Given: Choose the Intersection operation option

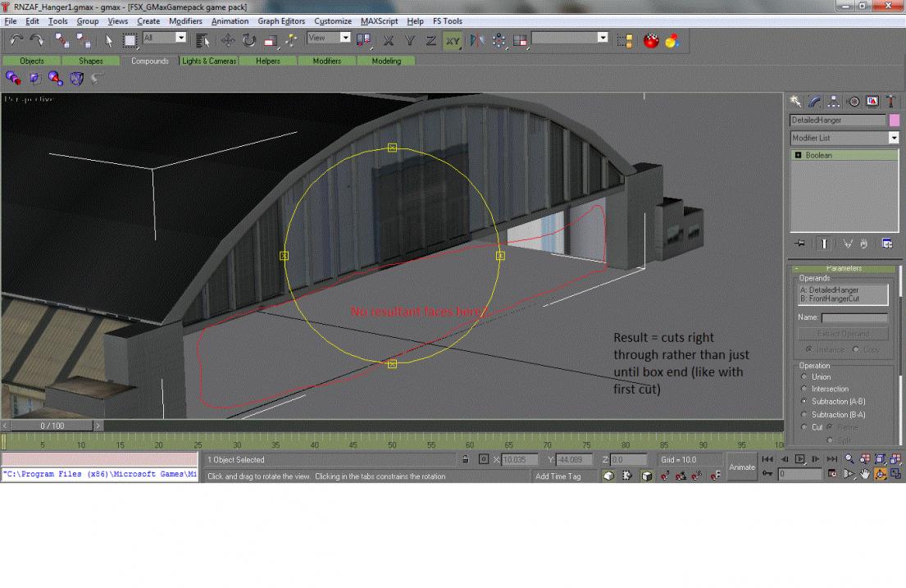Looking at the screenshot, I should coord(804,389).
